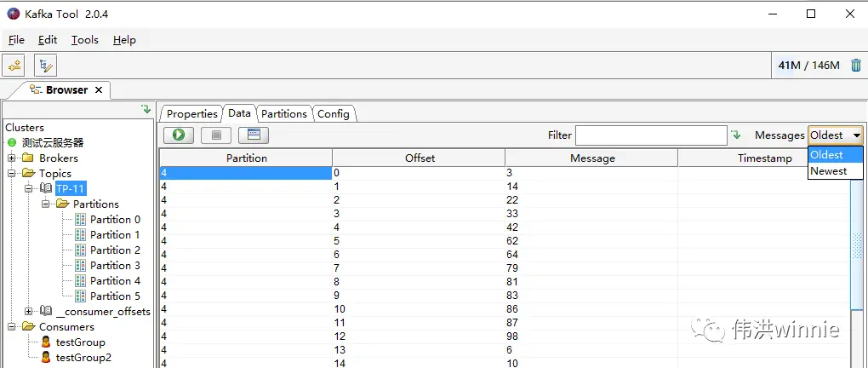The height and width of the screenshot is (368, 868).
Task: Select the Topics folder
Action: [x=54, y=174]
